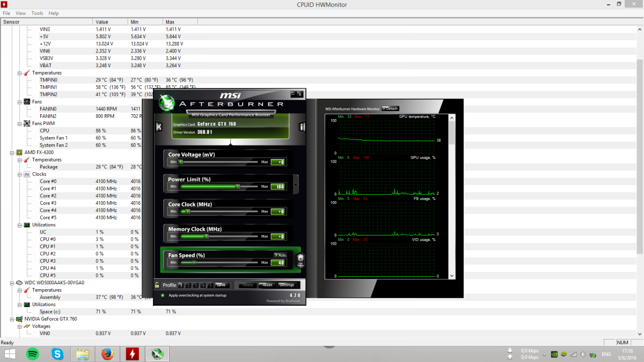Select profile slot 5 in Afterburner
The width and height of the screenshot is (644, 362).
tap(211, 285)
